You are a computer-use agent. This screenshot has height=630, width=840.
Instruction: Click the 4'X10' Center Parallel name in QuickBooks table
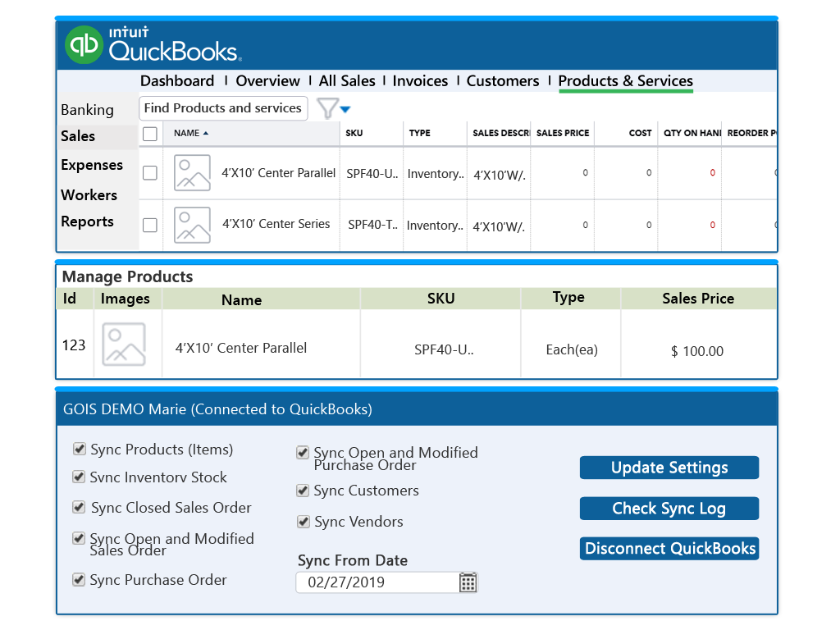(x=279, y=173)
